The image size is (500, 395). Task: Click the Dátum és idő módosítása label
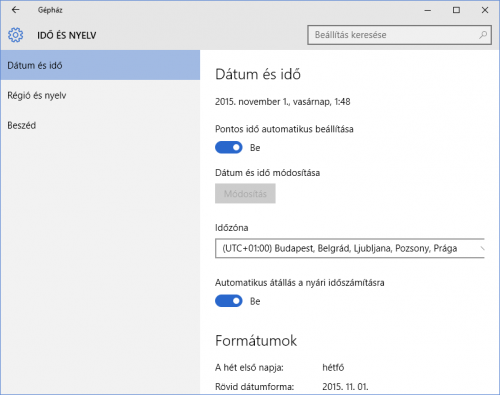[x=268, y=173]
